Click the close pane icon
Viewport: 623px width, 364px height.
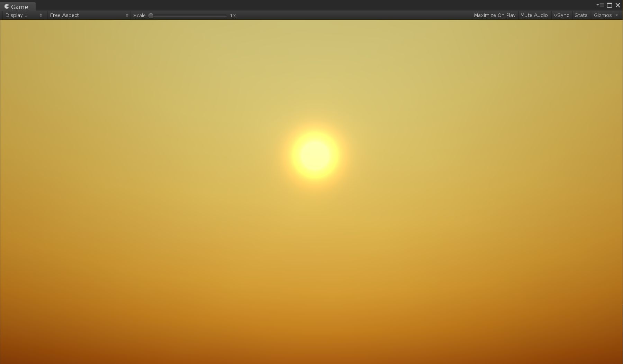coord(618,5)
